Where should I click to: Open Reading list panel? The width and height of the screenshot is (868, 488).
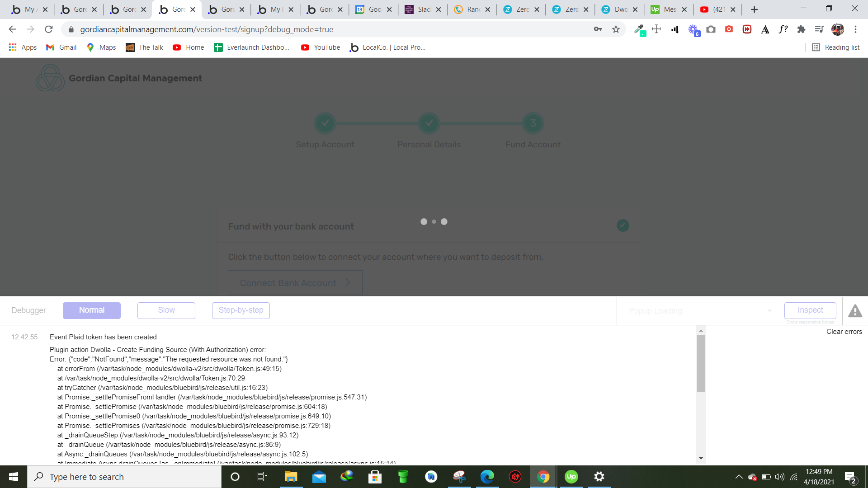[836, 47]
